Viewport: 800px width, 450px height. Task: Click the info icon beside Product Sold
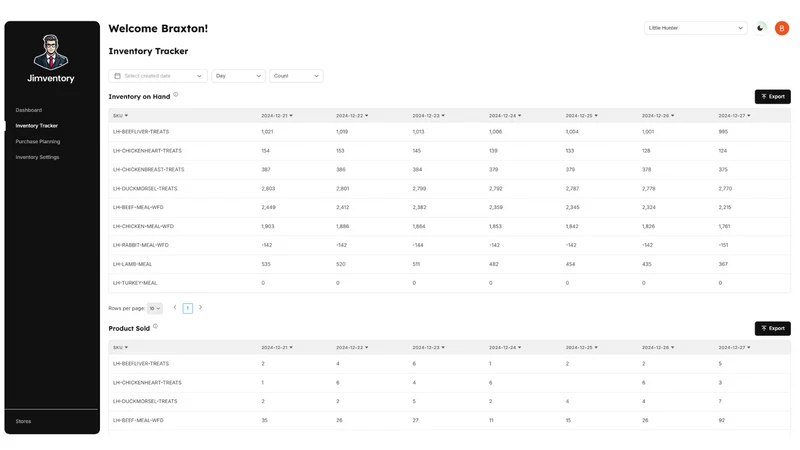pyautogui.click(x=155, y=326)
